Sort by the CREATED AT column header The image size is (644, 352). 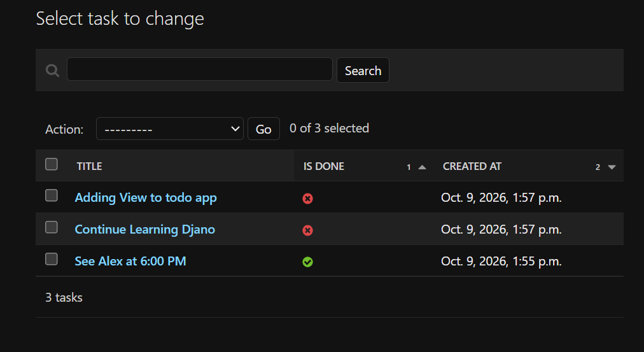click(x=472, y=166)
